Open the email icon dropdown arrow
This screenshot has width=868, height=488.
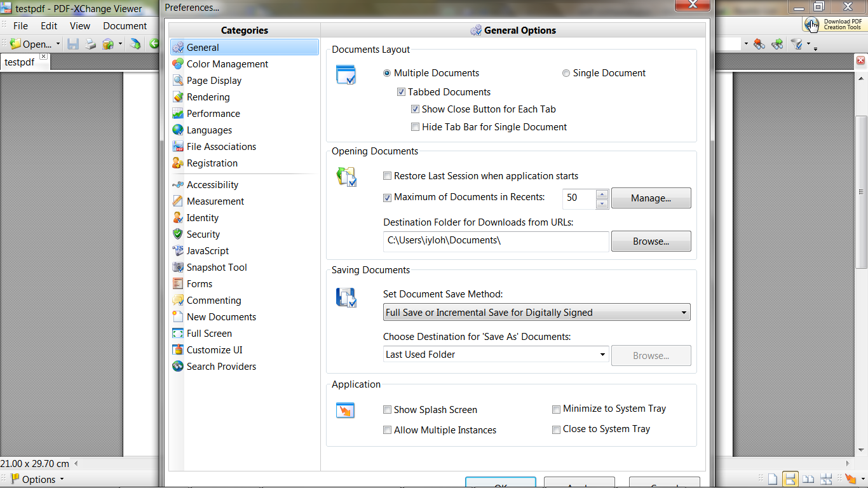pos(120,44)
